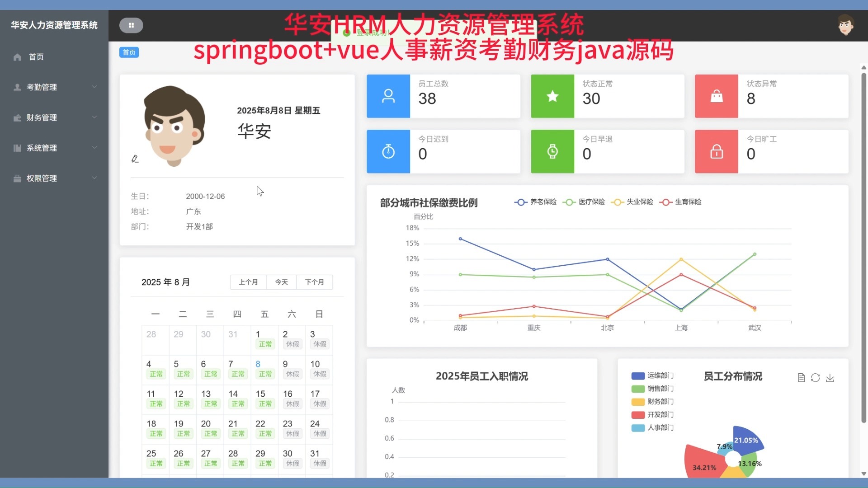Click the 下个月 calendar button
The height and width of the screenshot is (488, 868).
coord(314,282)
